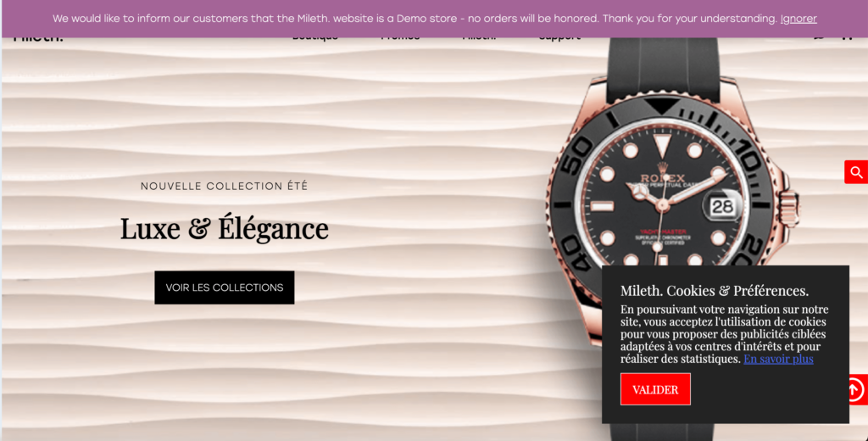
Task: Click the VOIR LES COLLECTIONS button
Action: 224,287
